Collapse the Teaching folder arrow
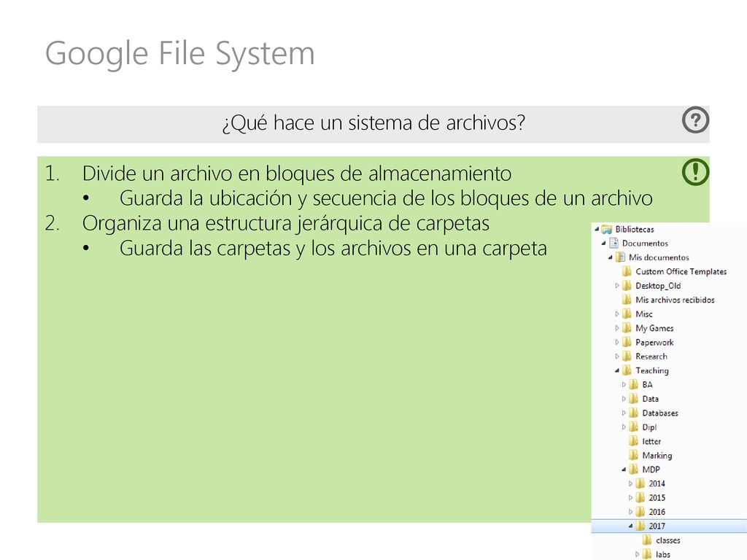The image size is (747, 560). [x=617, y=370]
